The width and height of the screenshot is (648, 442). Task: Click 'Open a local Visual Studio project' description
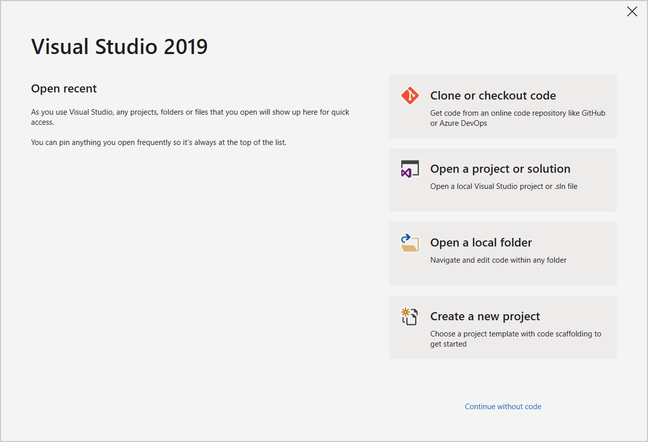[x=504, y=186]
